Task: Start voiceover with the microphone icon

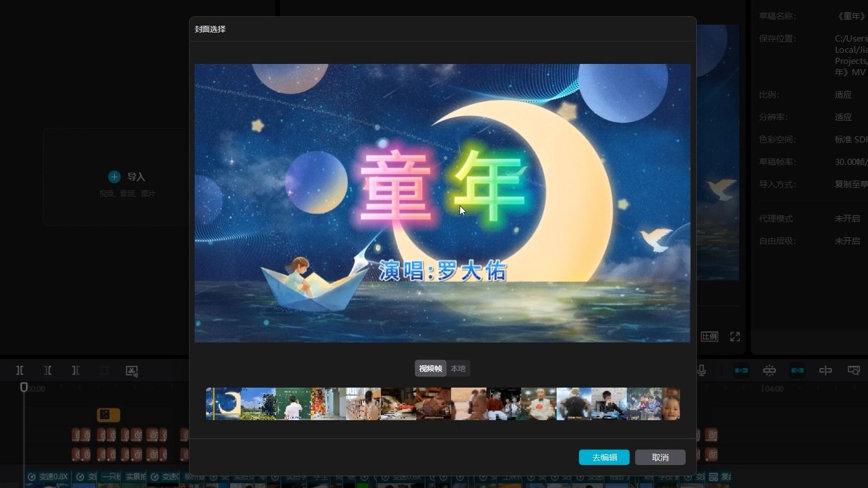Action: tap(701, 370)
